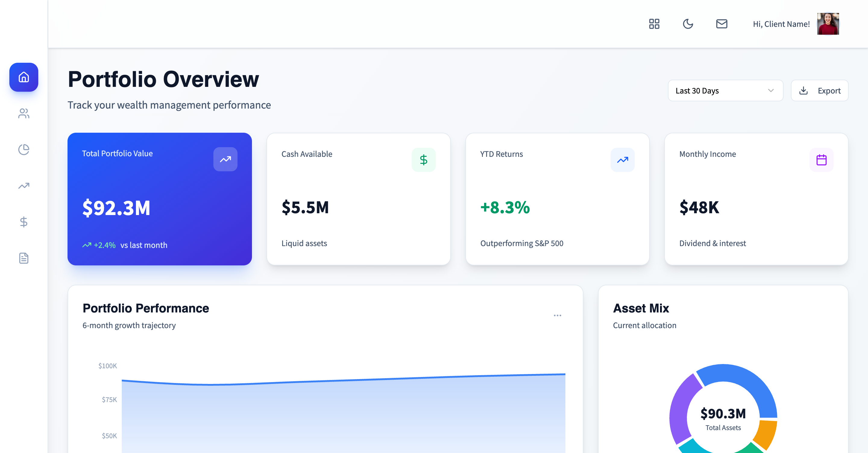Click the trend icon on YTD Returns card
Viewport: 868px width, 453px height.
(622, 160)
